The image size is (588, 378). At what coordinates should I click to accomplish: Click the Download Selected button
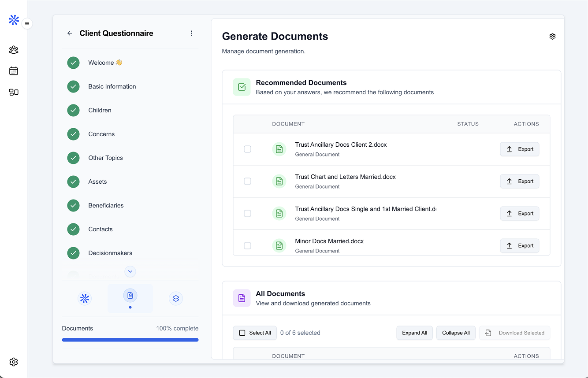(x=514, y=333)
